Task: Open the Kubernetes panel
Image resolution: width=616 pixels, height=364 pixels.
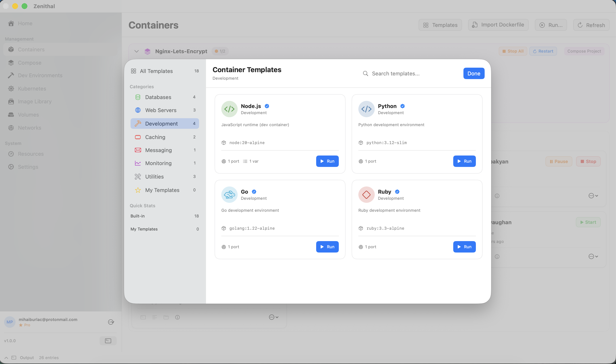Action: (x=11, y=88)
